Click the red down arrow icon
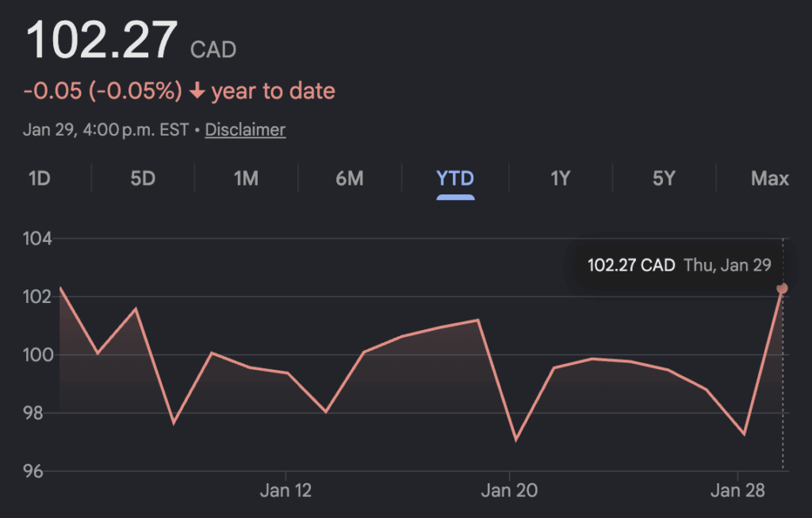Image resolution: width=812 pixels, height=518 pixels. [197, 91]
